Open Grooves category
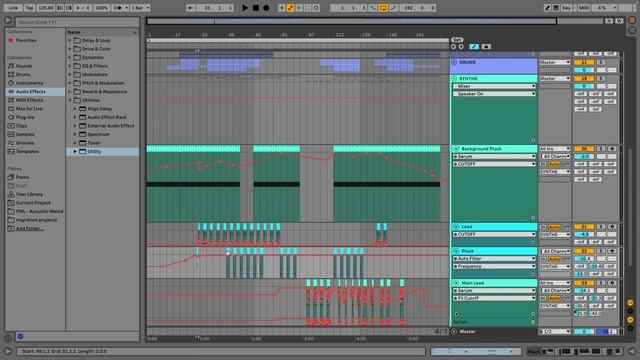Image resolution: width=640 pixels, height=360 pixels. coord(25,143)
